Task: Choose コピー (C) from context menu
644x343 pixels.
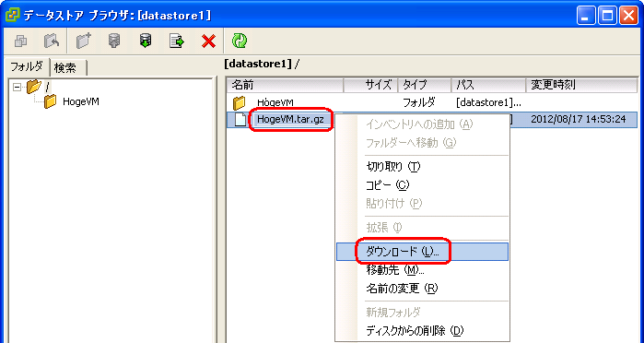Action: click(422, 185)
